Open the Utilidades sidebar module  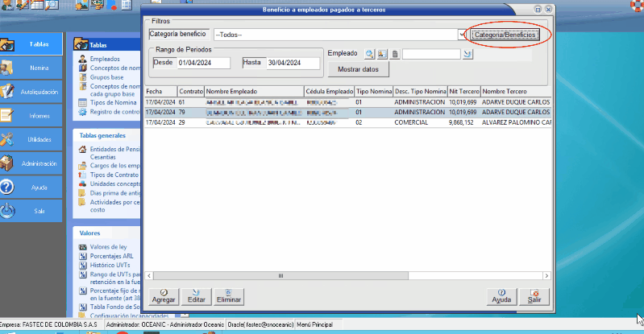pyautogui.click(x=31, y=139)
